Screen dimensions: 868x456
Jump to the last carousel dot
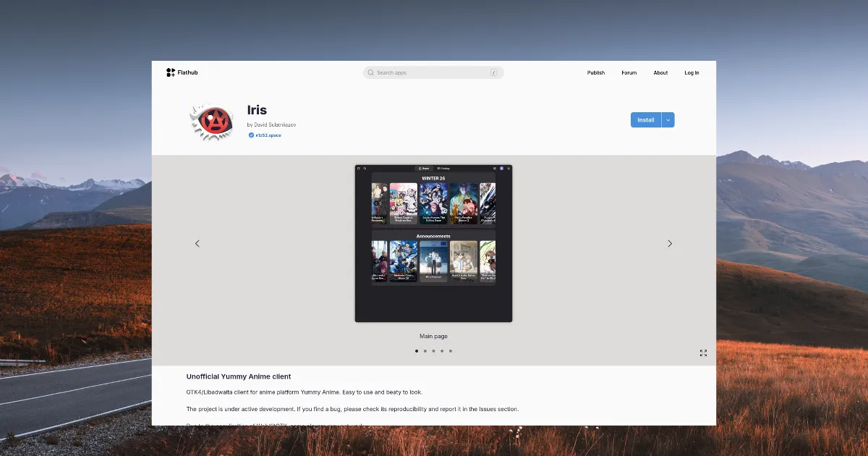(451, 351)
